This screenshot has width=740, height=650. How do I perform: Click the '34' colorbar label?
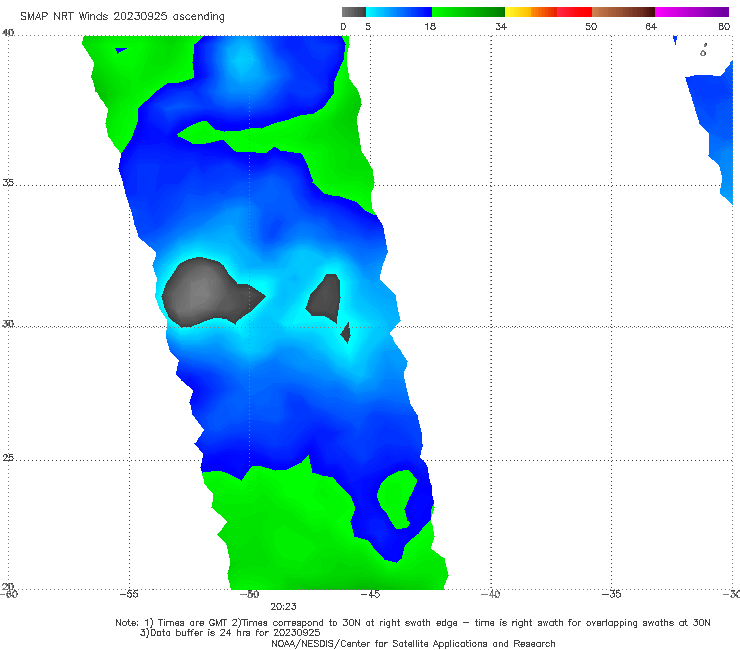tap(501, 27)
